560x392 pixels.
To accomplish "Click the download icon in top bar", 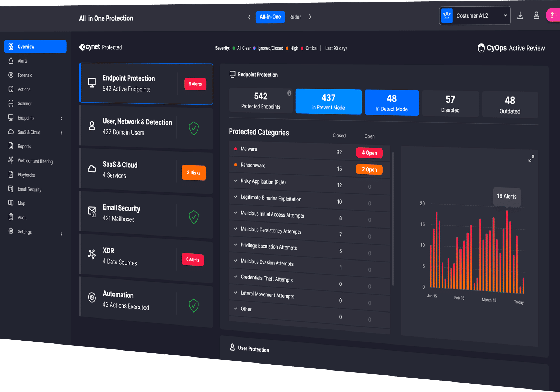I will click(520, 16).
